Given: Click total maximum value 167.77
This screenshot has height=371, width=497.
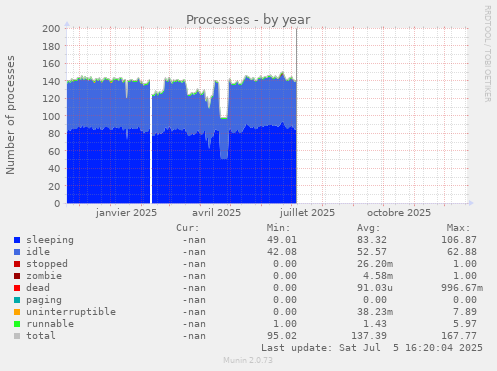Looking at the screenshot, I should pos(459,336).
